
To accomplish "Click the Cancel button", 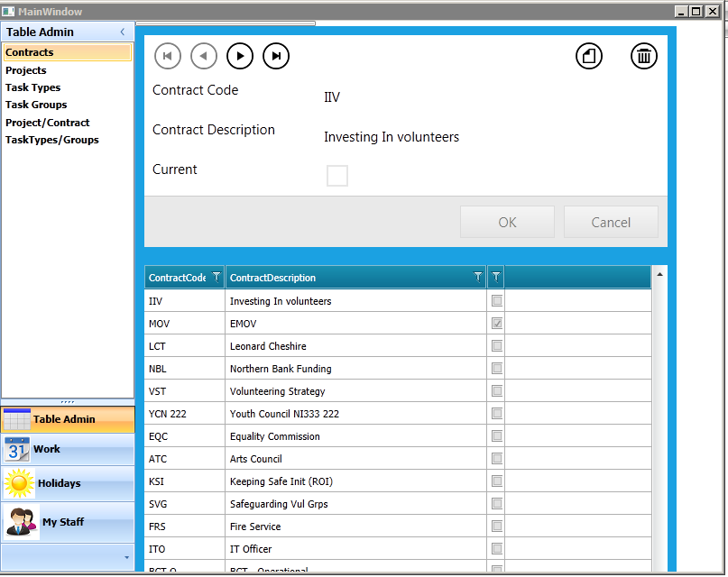I will coord(611,222).
